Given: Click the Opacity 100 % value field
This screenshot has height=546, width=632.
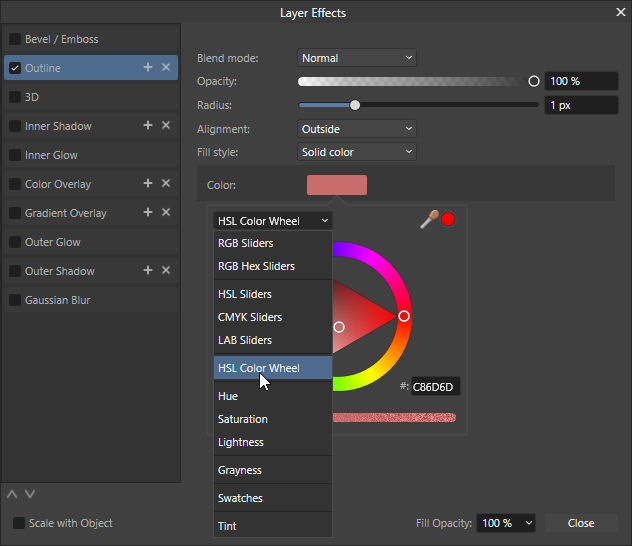Looking at the screenshot, I should coord(581,81).
